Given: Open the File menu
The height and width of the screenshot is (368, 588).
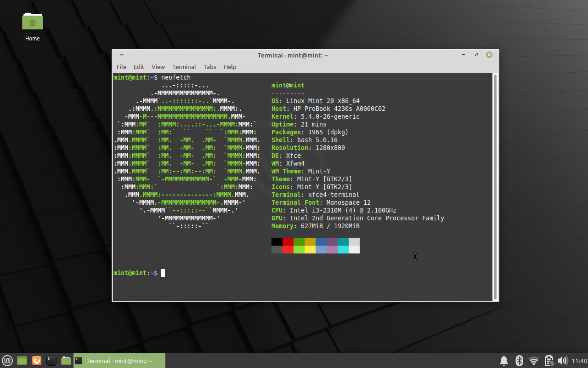Looking at the screenshot, I should (121, 67).
